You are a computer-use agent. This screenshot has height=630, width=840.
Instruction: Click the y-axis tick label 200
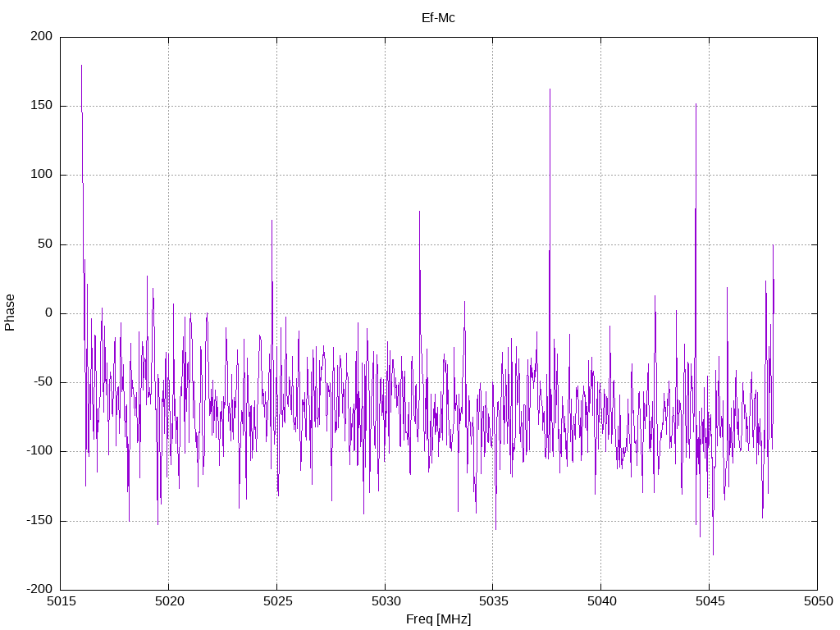(42, 36)
